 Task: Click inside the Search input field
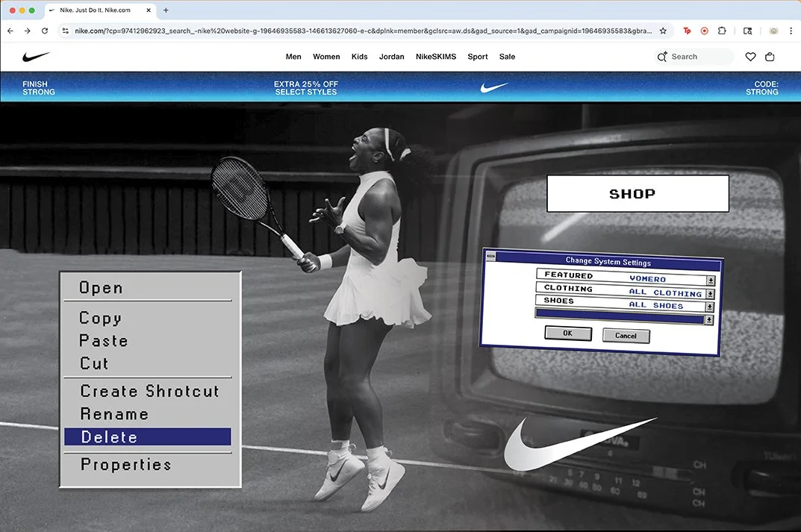pos(694,56)
